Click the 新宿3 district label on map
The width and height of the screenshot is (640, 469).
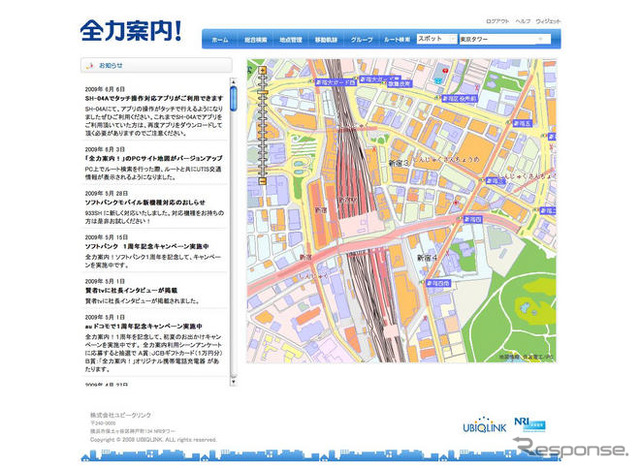click(x=398, y=163)
